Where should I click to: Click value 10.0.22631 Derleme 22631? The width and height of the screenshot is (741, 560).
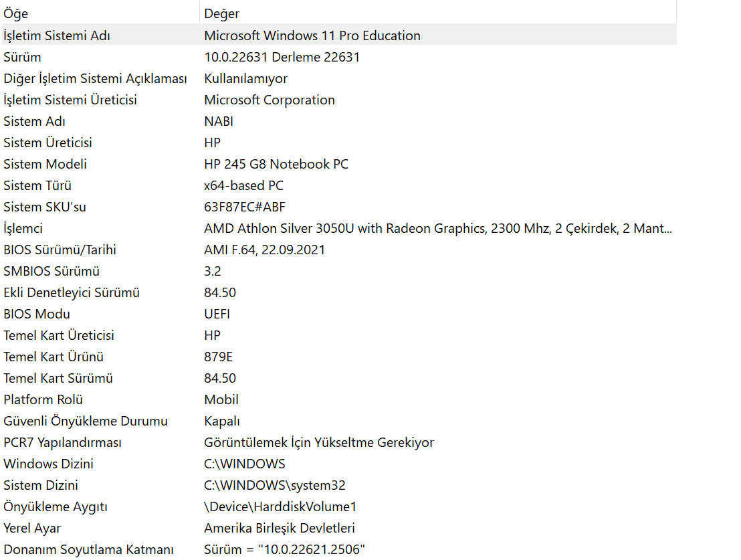(x=282, y=58)
